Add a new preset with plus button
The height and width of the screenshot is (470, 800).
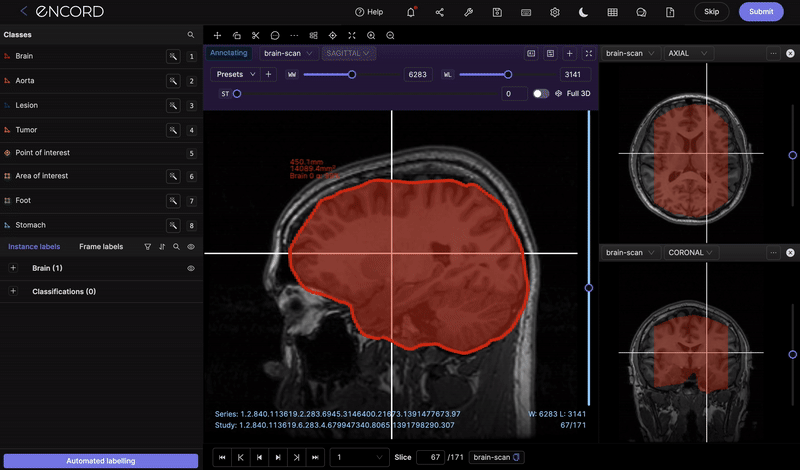click(x=268, y=75)
